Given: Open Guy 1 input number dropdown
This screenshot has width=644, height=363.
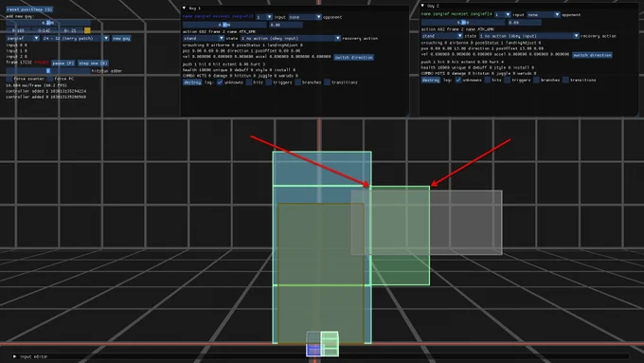Looking at the screenshot, I should click(x=264, y=17).
